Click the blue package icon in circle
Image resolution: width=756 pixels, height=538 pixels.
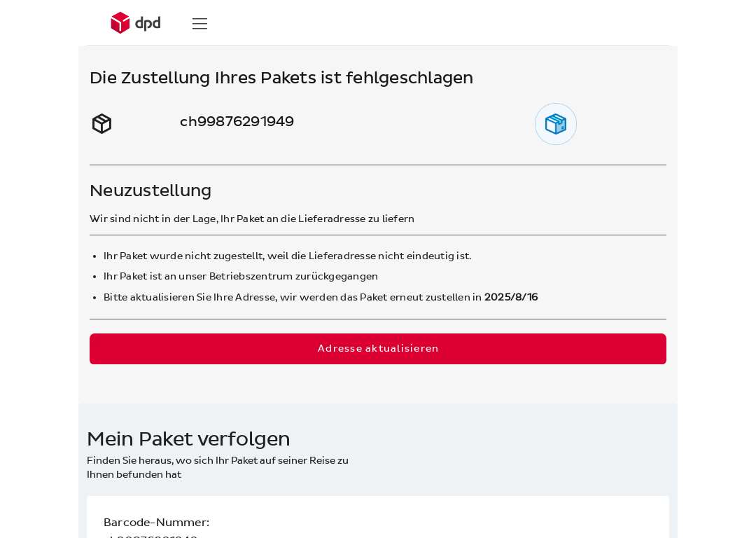click(555, 124)
